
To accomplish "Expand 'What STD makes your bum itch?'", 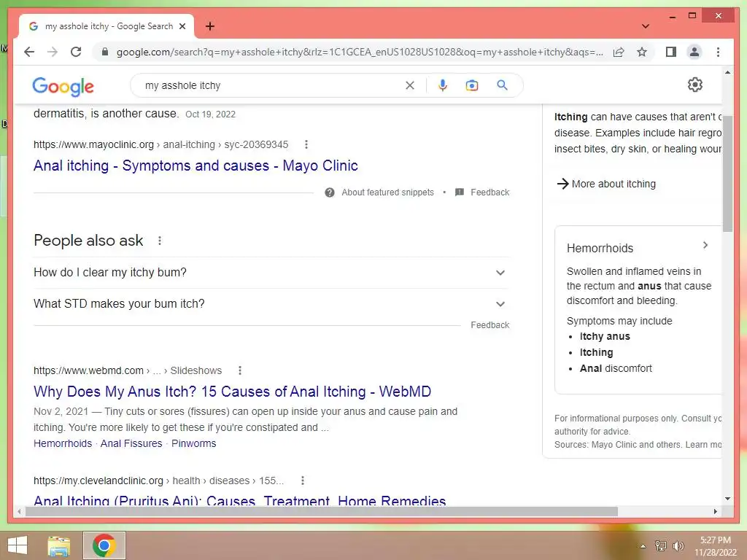I will point(271,304).
